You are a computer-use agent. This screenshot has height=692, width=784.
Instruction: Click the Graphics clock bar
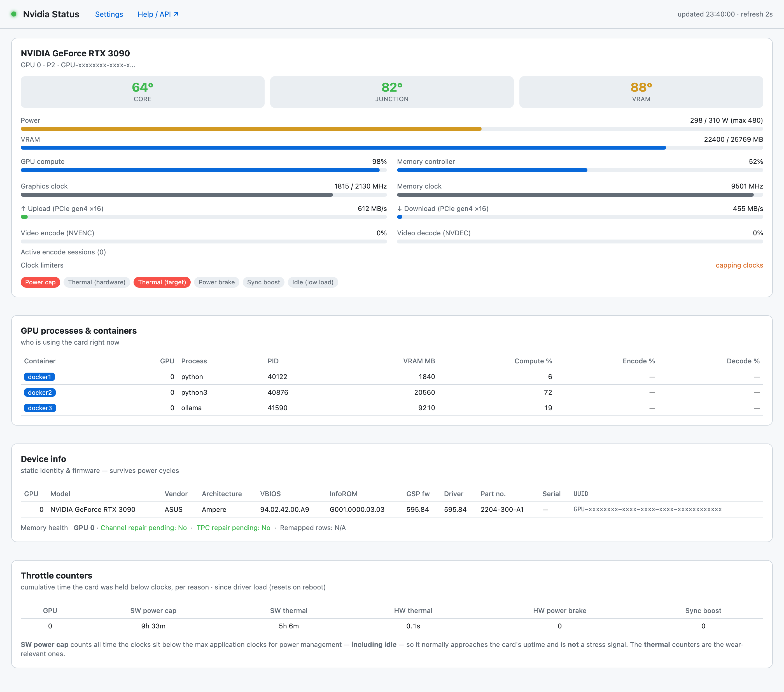point(204,195)
